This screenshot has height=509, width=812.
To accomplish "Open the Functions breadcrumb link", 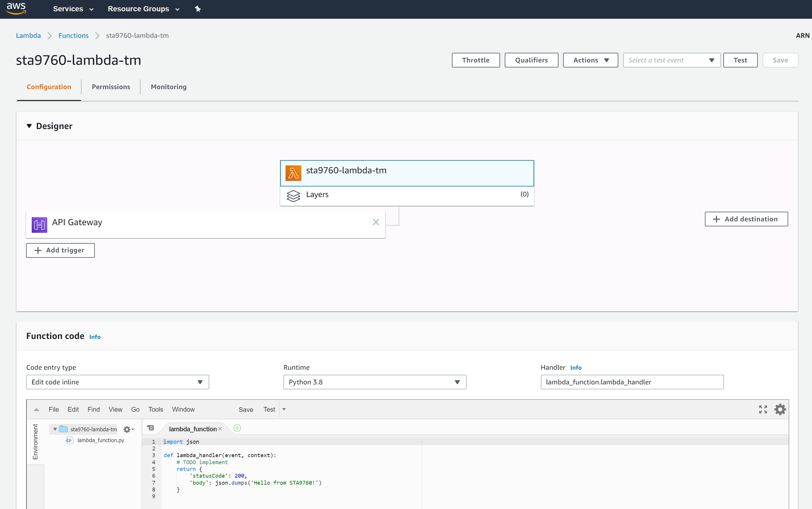I will point(73,35).
